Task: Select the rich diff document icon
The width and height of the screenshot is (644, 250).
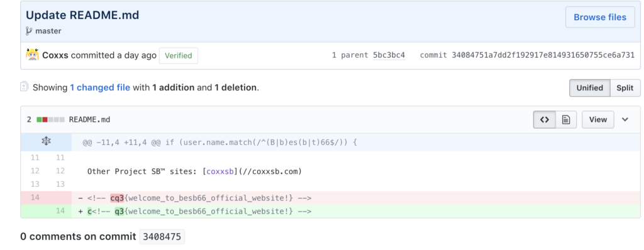Action: 566,119
